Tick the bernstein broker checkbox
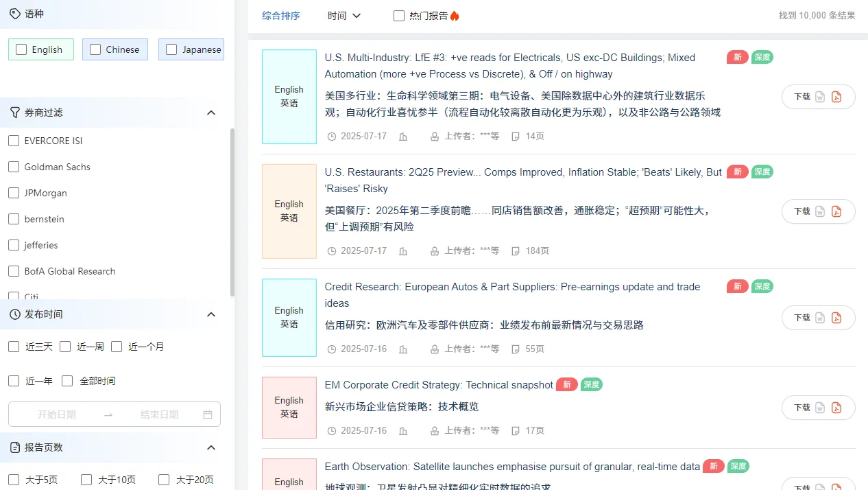This screenshot has height=490, width=868. click(x=14, y=219)
